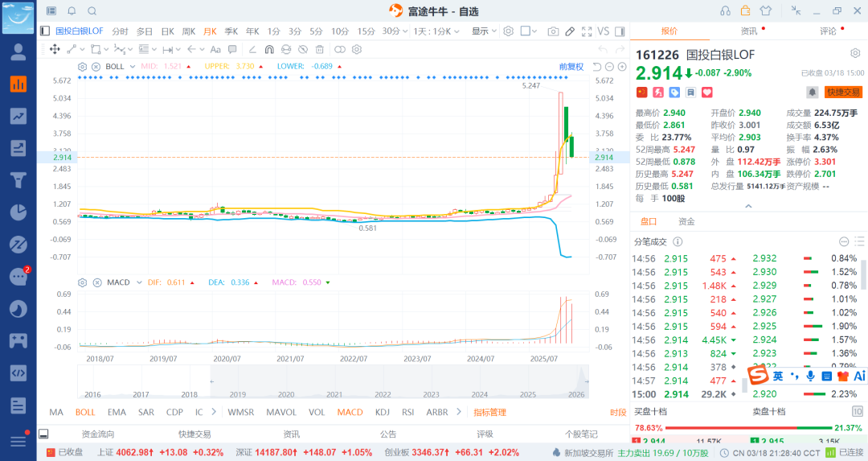
Task: Switch to the 日K chart tab
Action: (x=167, y=31)
